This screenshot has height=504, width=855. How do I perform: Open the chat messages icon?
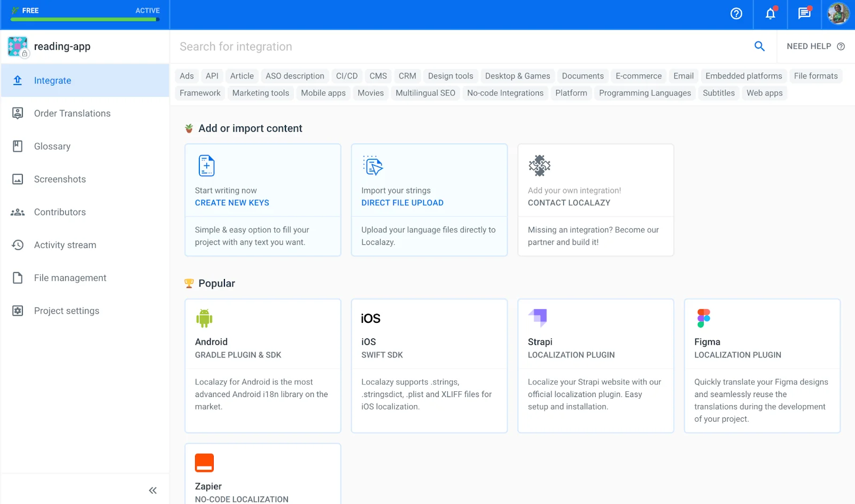[x=804, y=14]
